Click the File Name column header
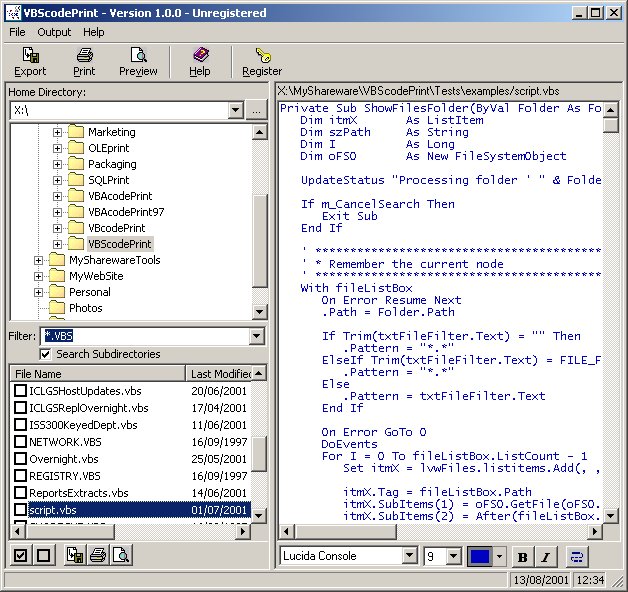Viewport: 628px width, 592px height. coord(98,373)
